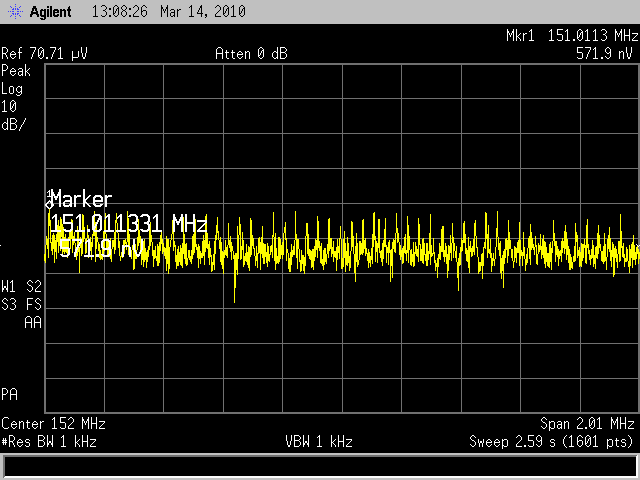Click the Span 2.01 MHz label
Screen dimensions: 640x480
(x=587, y=423)
